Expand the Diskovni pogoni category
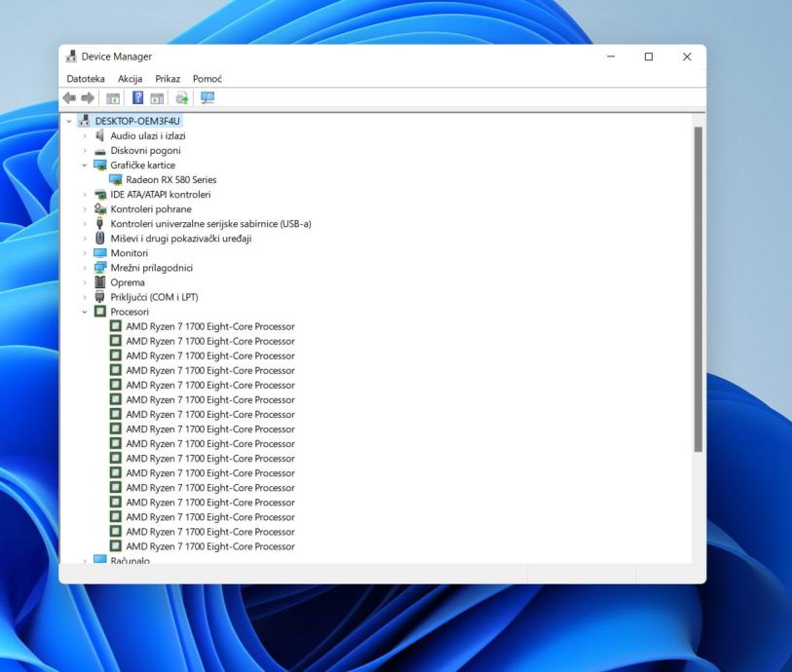Screen dimensions: 792x672 85,151
